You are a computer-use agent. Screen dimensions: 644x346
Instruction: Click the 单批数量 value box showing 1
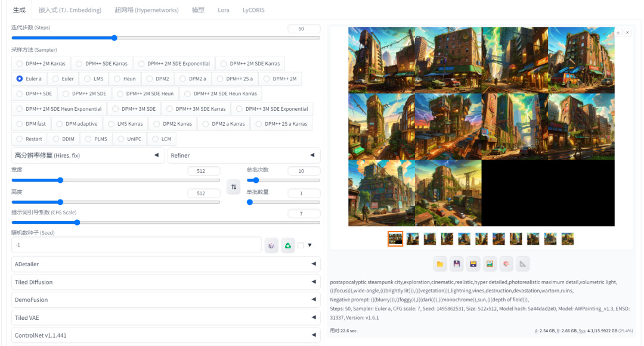coord(304,193)
